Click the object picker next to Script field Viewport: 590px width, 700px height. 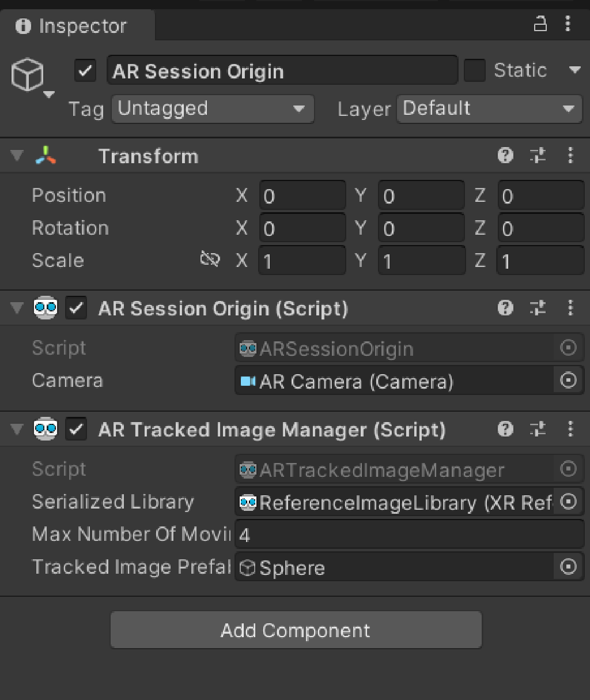[568, 348]
